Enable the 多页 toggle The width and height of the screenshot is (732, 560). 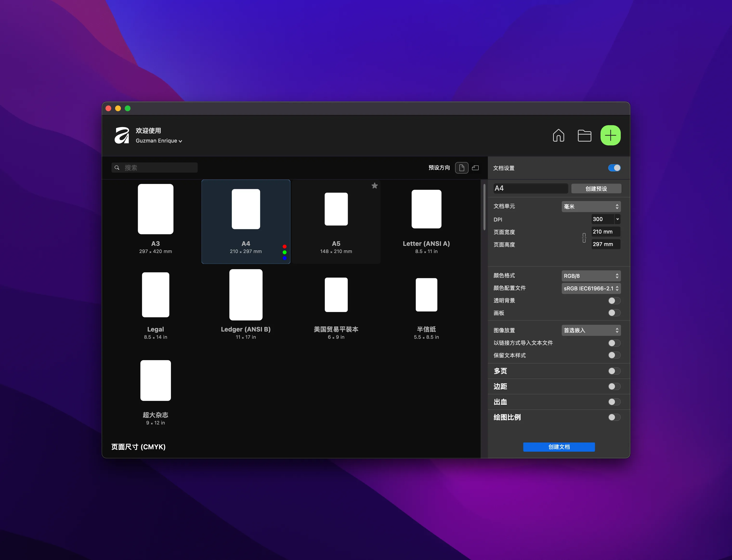click(614, 371)
